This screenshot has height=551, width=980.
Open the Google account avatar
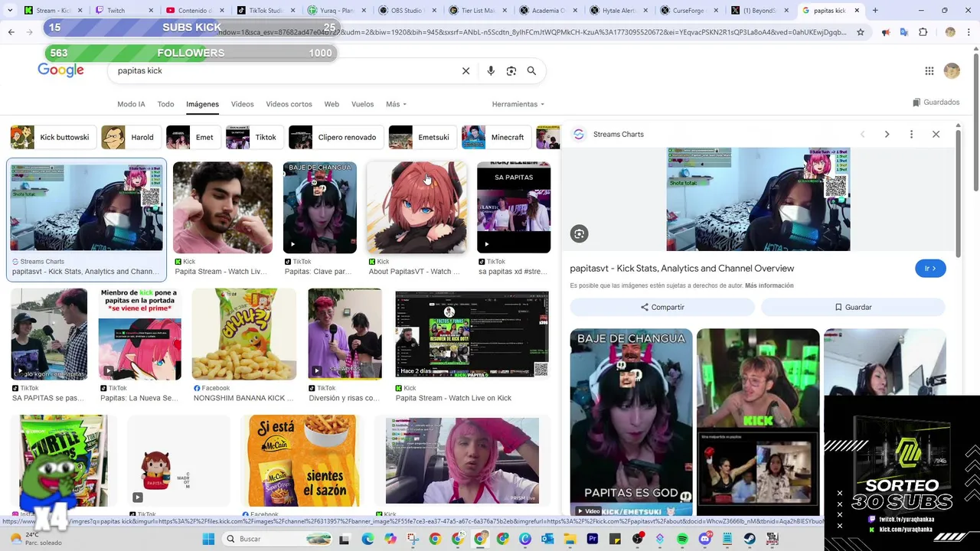coord(952,70)
